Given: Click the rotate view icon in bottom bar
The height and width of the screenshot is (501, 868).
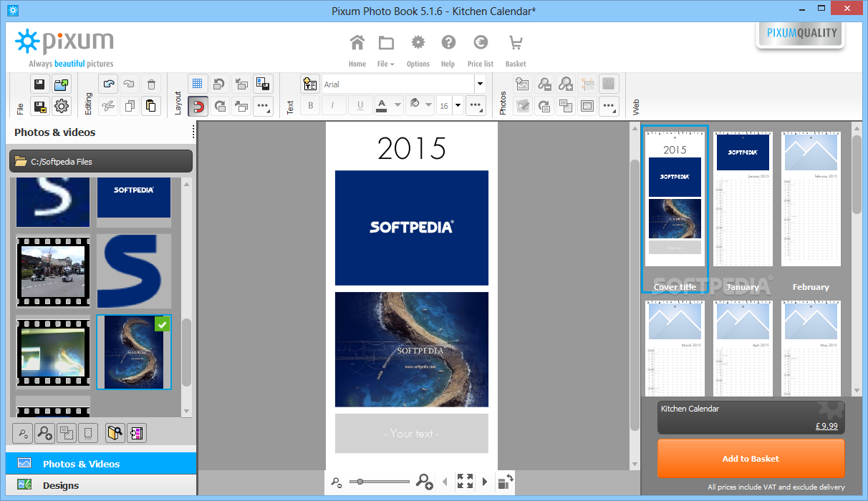Looking at the screenshot, I should pyautogui.click(x=506, y=482).
